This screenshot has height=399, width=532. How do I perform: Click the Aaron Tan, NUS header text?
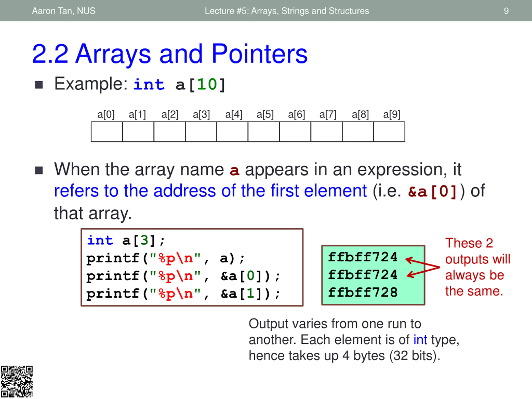(64, 11)
